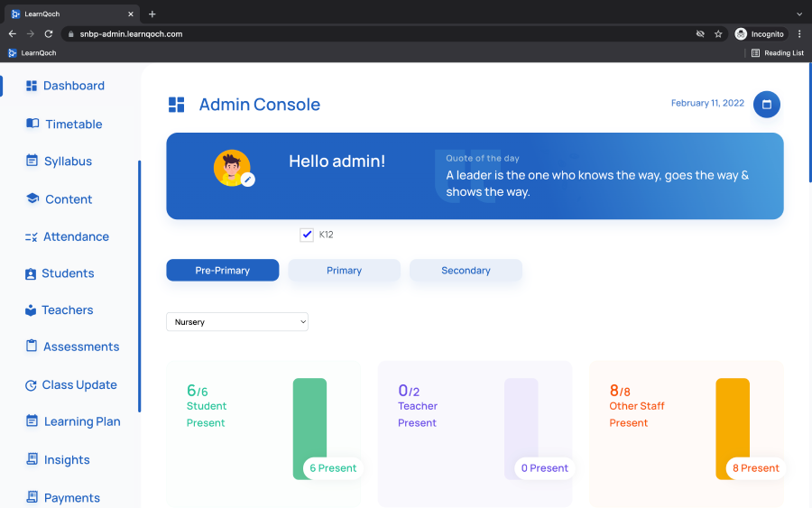Click the 0/2 Teacher Present text
This screenshot has height=508, width=812.
point(418,406)
